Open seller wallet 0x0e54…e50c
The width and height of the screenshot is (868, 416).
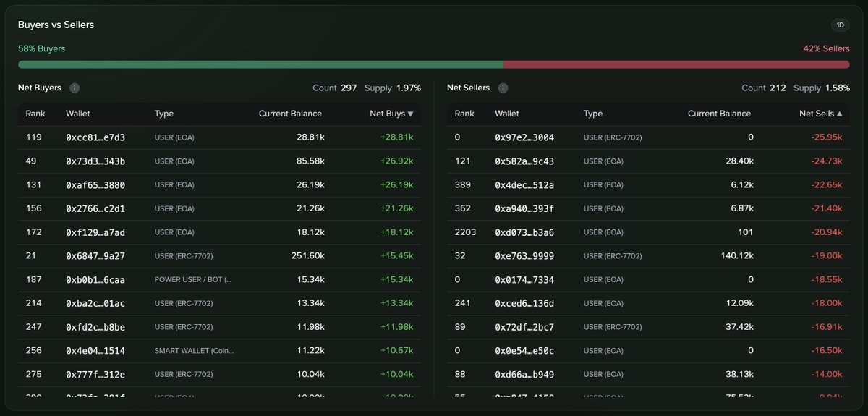(x=524, y=351)
